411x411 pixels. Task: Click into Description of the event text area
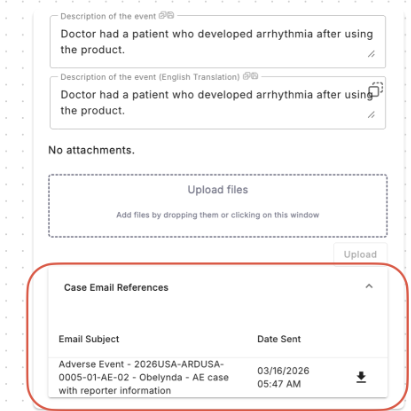point(218,42)
